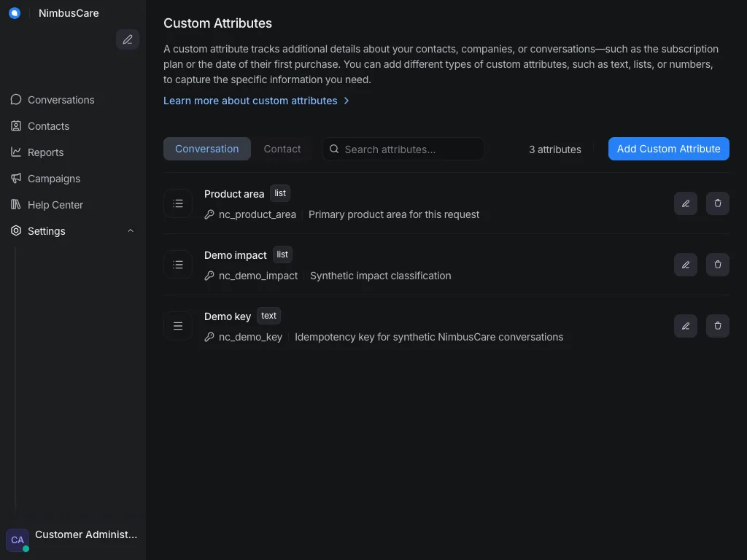Click the compose pencil icon in sidebar
Image resolution: width=747 pixels, height=560 pixels.
pyautogui.click(x=127, y=39)
